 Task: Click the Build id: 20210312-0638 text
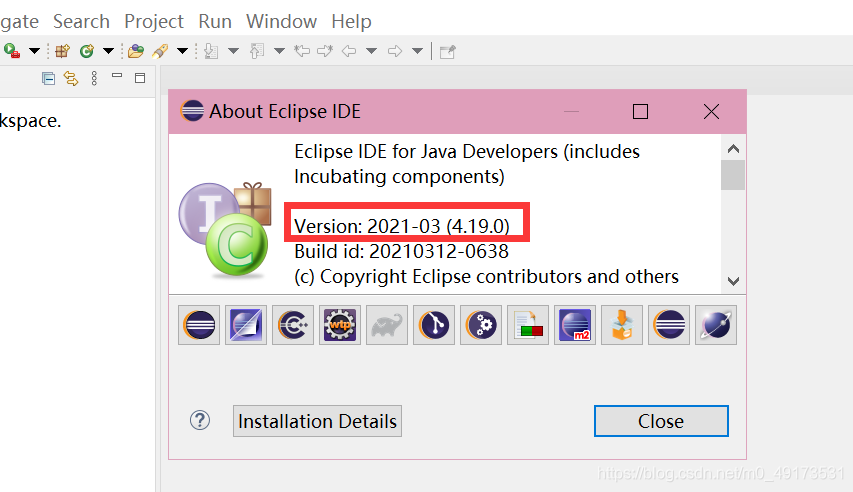401,251
